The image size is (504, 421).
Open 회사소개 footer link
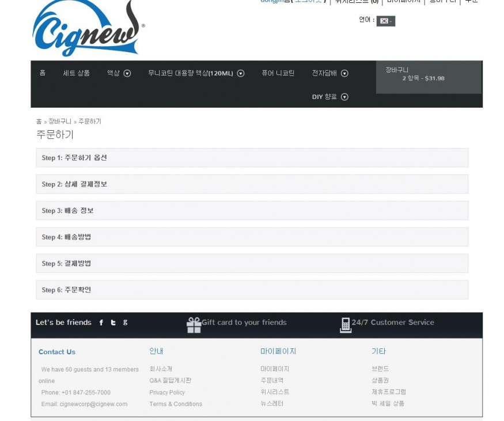(161, 369)
